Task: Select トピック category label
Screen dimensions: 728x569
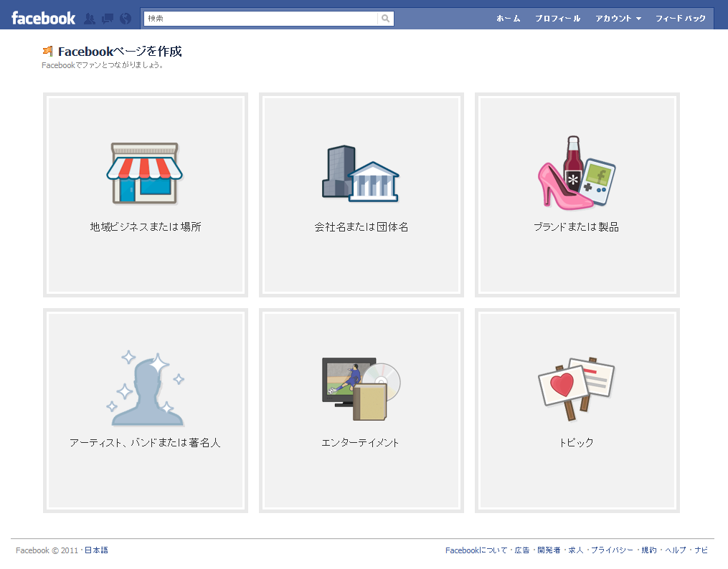Action: point(576,443)
